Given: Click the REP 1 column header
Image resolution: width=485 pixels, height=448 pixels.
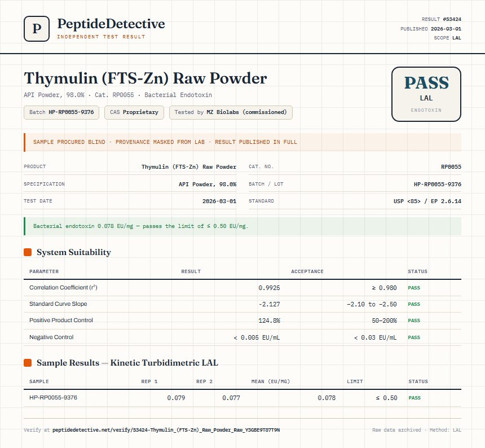Looking at the screenshot, I should click(149, 381).
